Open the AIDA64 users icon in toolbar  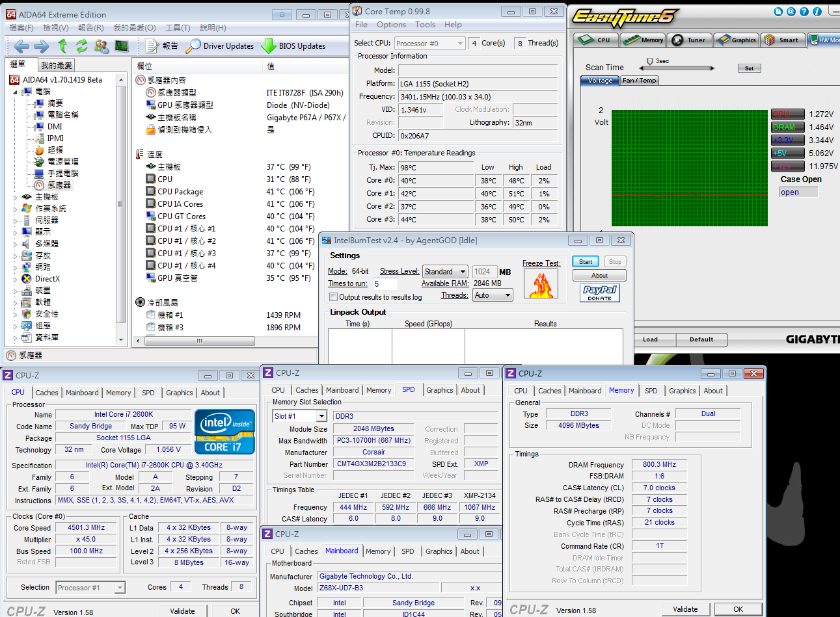(x=102, y=46)
